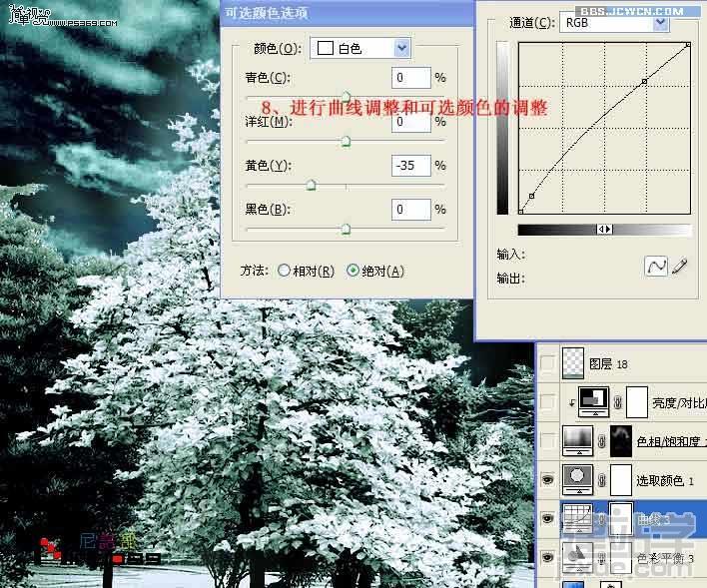Click the 青色(C) percentage input field
The image size is (707, 588).
[410, 78]
